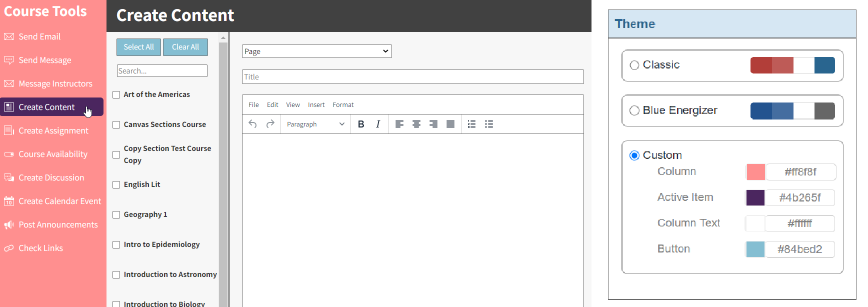
Task: Tick the English Lit checkbox
Action: (116, 185)
